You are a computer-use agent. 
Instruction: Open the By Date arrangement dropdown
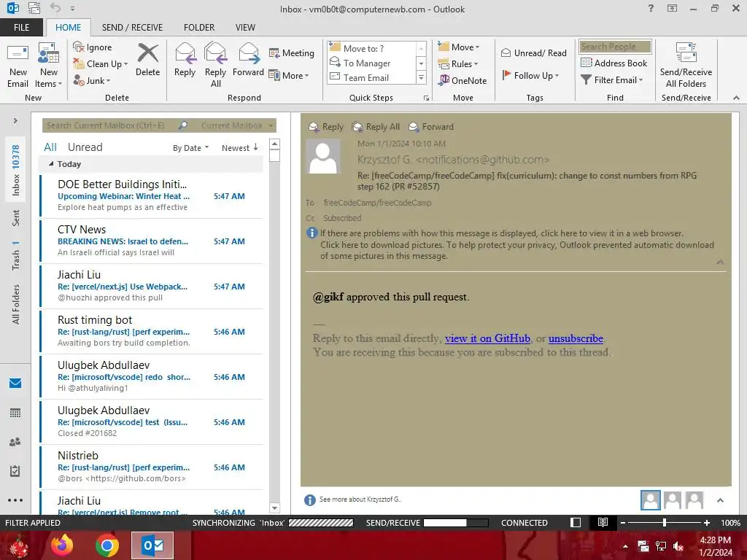190,147
